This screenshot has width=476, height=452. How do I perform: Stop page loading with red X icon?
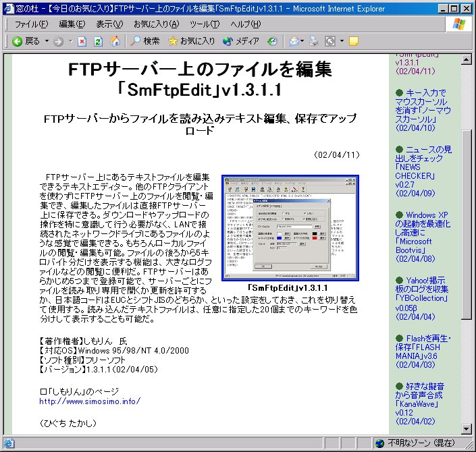(82, 41)
